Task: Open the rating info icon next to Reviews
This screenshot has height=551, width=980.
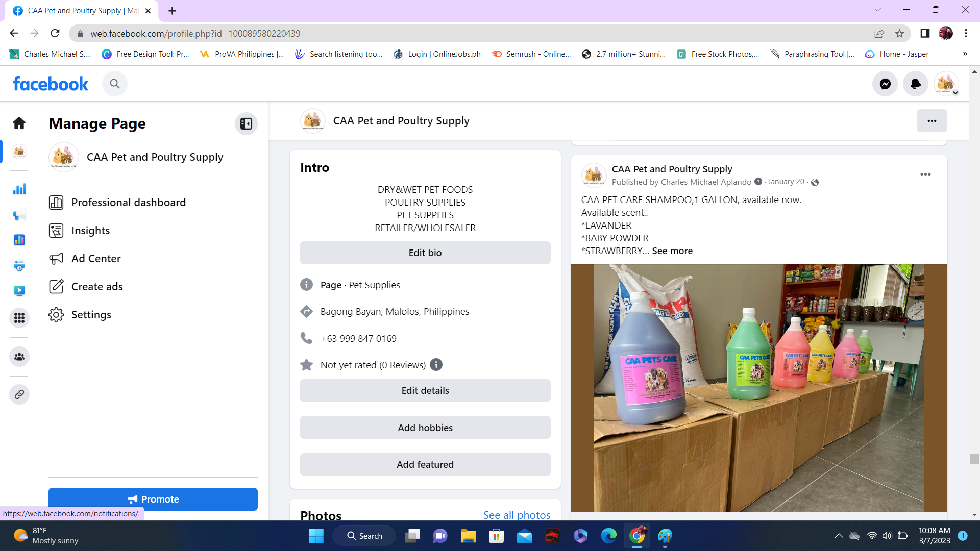Action: coord(436,365)
